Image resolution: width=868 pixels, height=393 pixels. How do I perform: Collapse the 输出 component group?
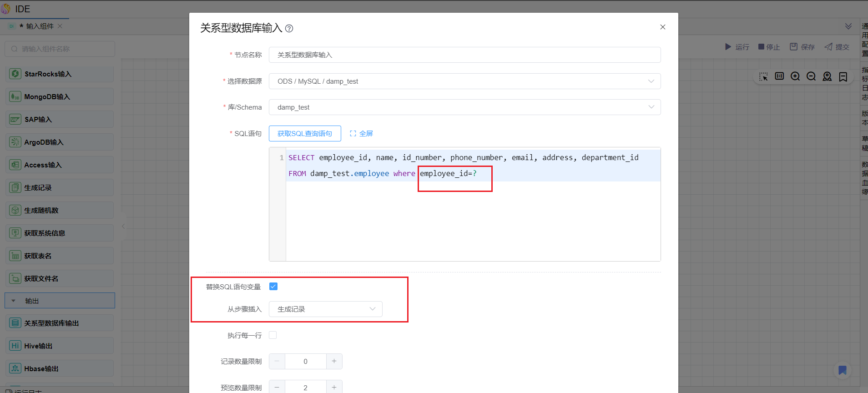14,301
